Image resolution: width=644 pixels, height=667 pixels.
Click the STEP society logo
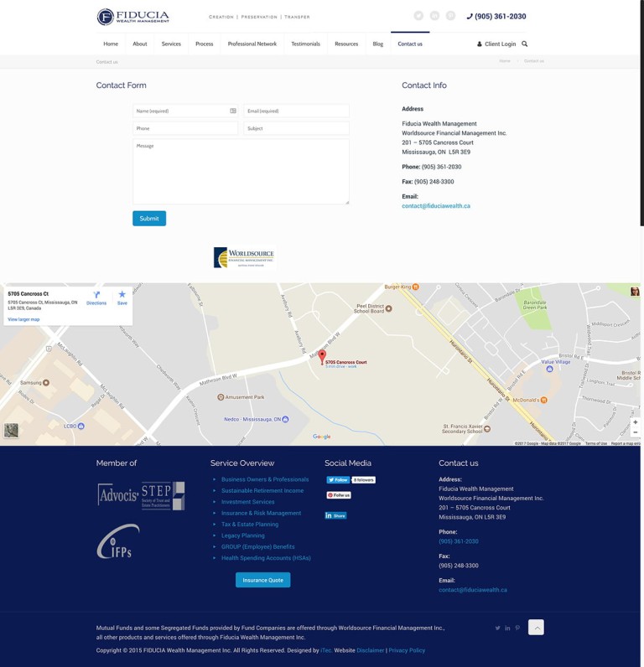click(x=163, y=495)
